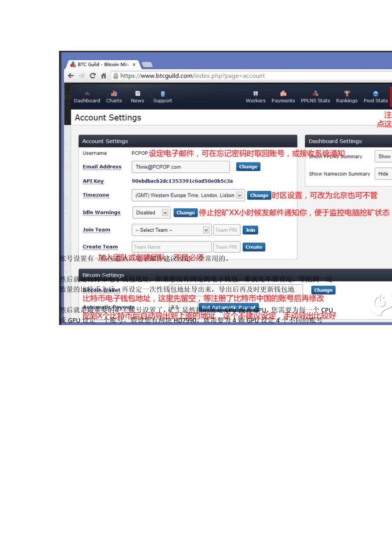Click Show button for PPLNS Summary
This screenshot has height=555, width=392.
click(384, 157)
